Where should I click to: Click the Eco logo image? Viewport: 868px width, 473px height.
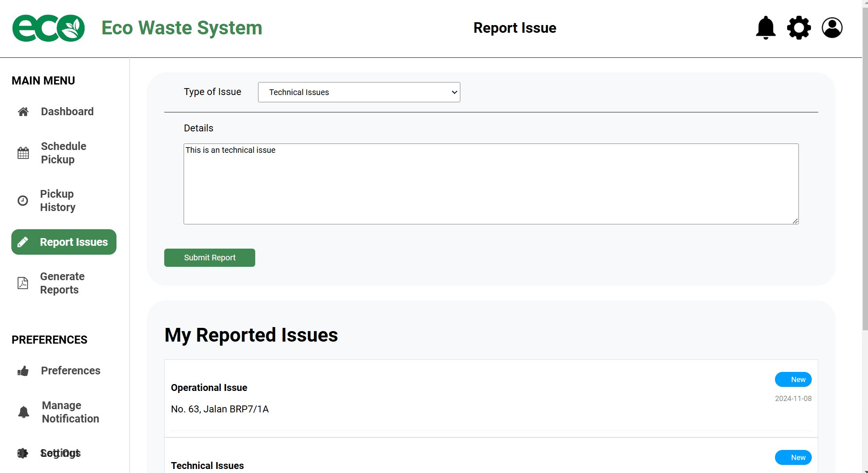click(x=49, y=28)
